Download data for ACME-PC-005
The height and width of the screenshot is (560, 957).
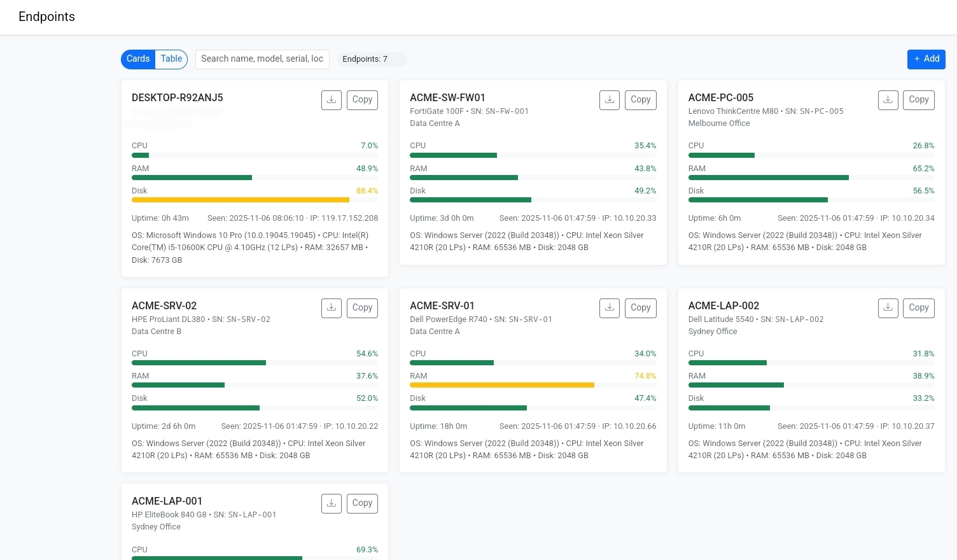point(888,100)
